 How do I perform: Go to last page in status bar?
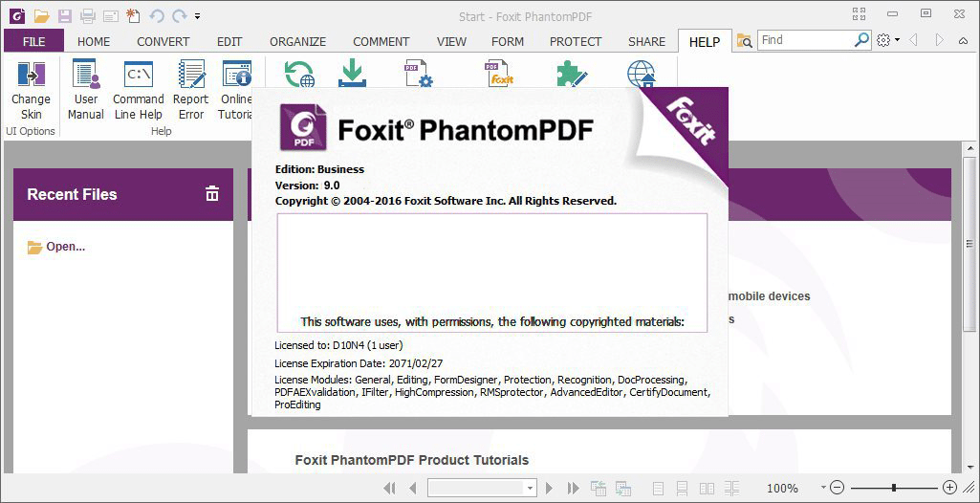click(573, 488)
